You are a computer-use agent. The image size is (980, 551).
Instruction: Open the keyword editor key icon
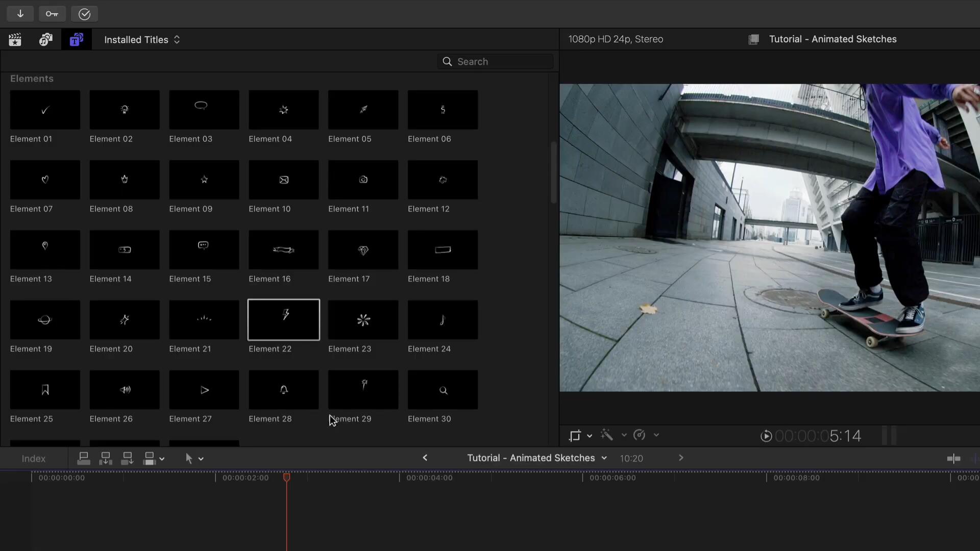[52, 14]
